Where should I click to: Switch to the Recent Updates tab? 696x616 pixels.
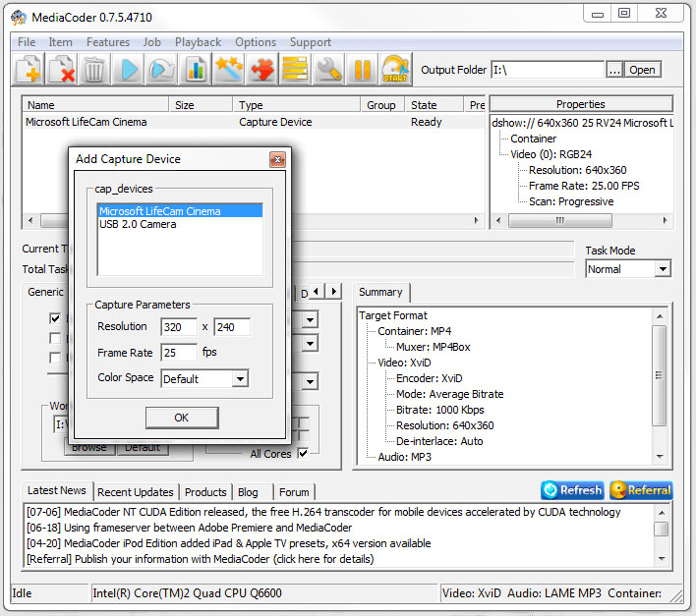point(136,492)
